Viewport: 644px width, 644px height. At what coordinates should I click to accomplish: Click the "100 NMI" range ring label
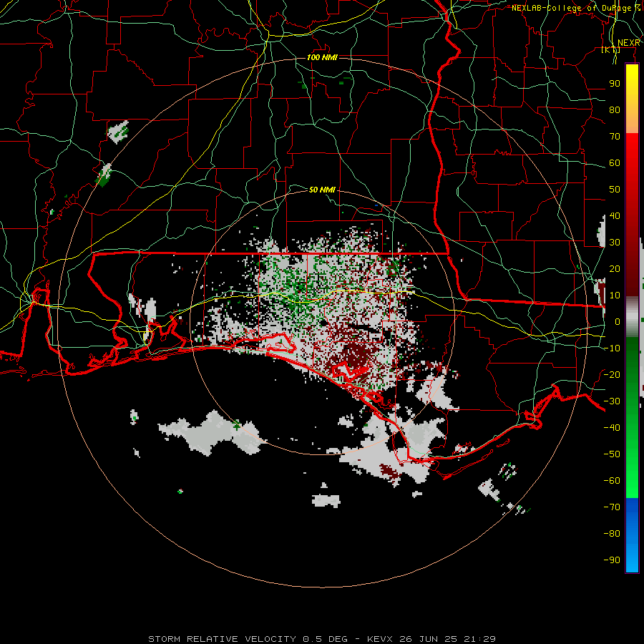[x=322, y=57]
